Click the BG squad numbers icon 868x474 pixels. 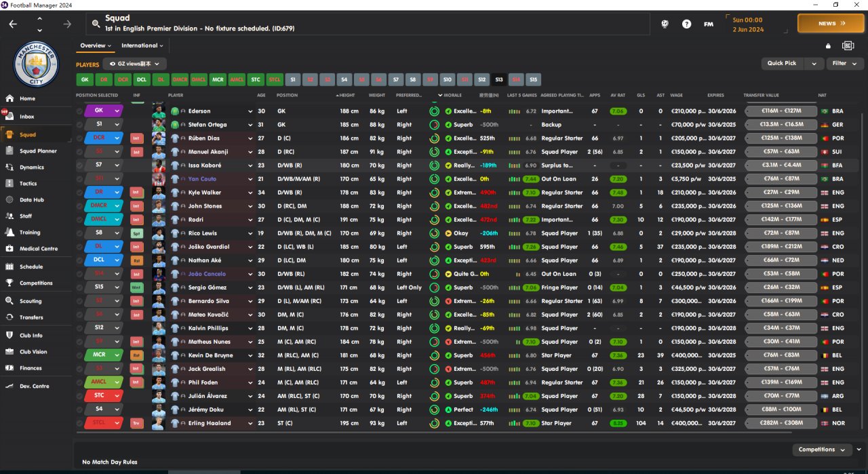click(x=848, y=45)
